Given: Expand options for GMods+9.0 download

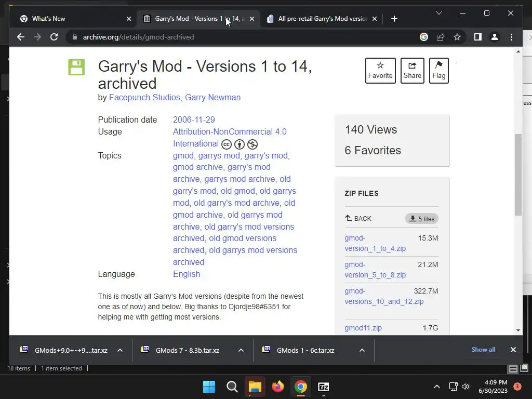Looking at the screenshot, I should pyautogui.click(x=120, y=350).
